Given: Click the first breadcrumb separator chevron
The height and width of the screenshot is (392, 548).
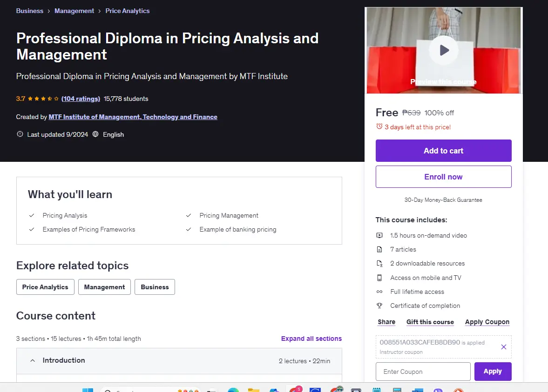Looking at the screenshot, I should 48,11.
